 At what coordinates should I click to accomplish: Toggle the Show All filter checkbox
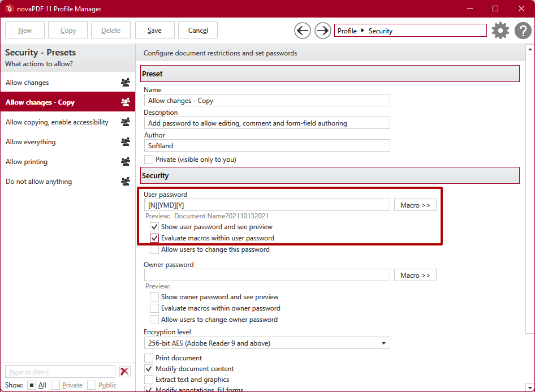point(32,385)
